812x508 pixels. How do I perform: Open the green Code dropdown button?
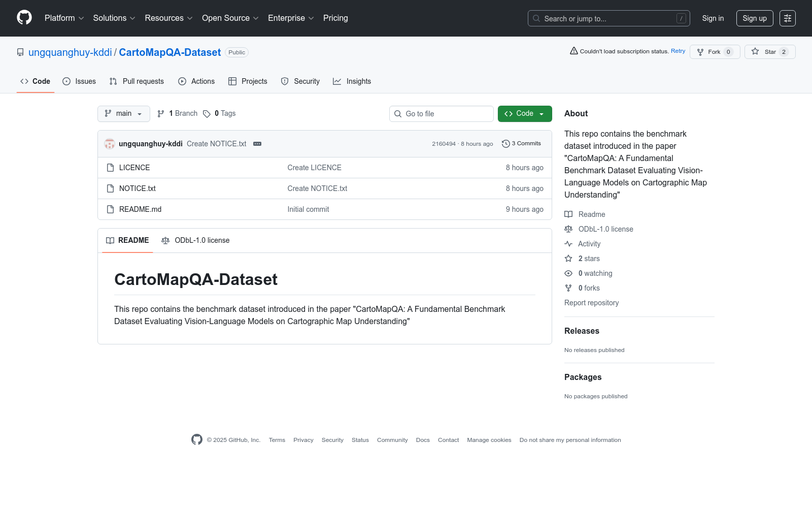point(525,114)
